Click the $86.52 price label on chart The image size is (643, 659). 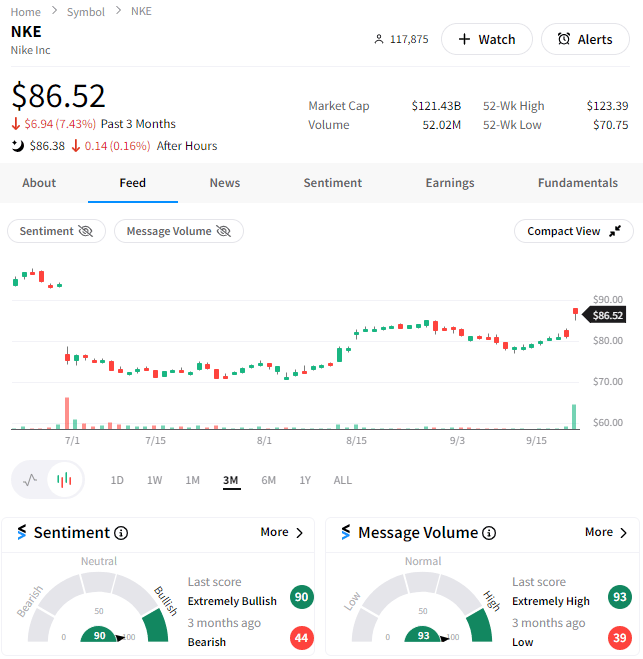coord(605,315)
